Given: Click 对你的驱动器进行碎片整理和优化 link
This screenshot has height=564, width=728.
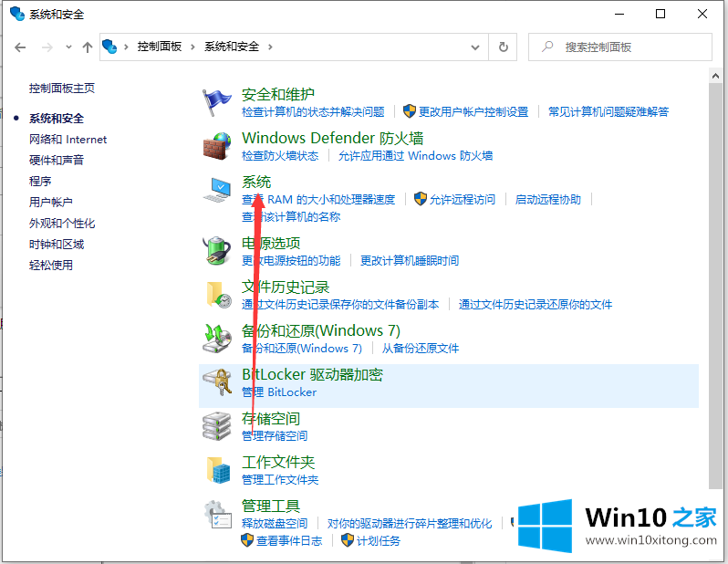Looking at the screenshot, I should (x=410, y=524).
